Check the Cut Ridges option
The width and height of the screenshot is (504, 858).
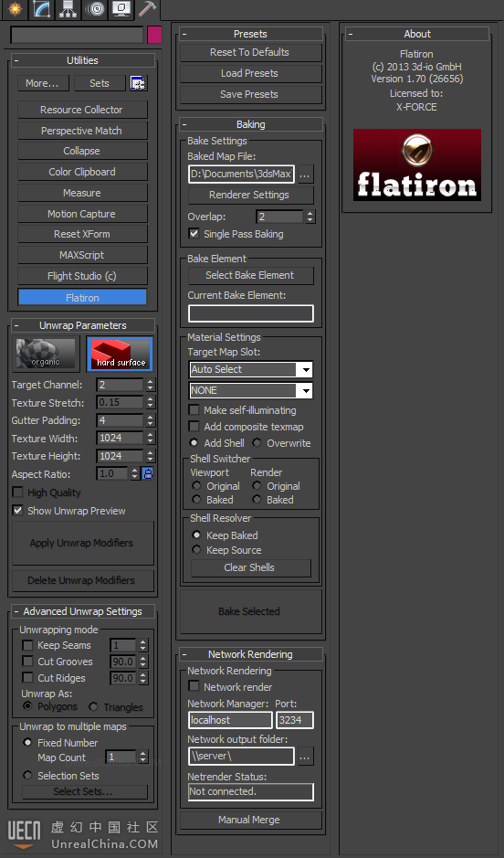pos(27,677)
